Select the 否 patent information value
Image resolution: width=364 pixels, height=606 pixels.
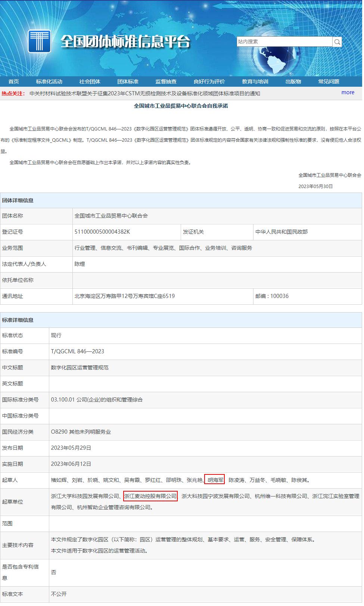click(53, 572)
